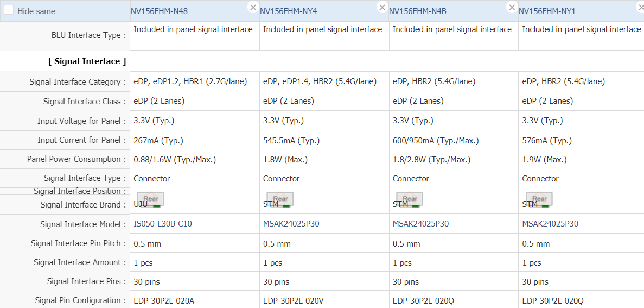Open the IS050-L30B-C10 connector model link
Image resolution: width=644 pixels, height=308 pixels.
[163, 224]
